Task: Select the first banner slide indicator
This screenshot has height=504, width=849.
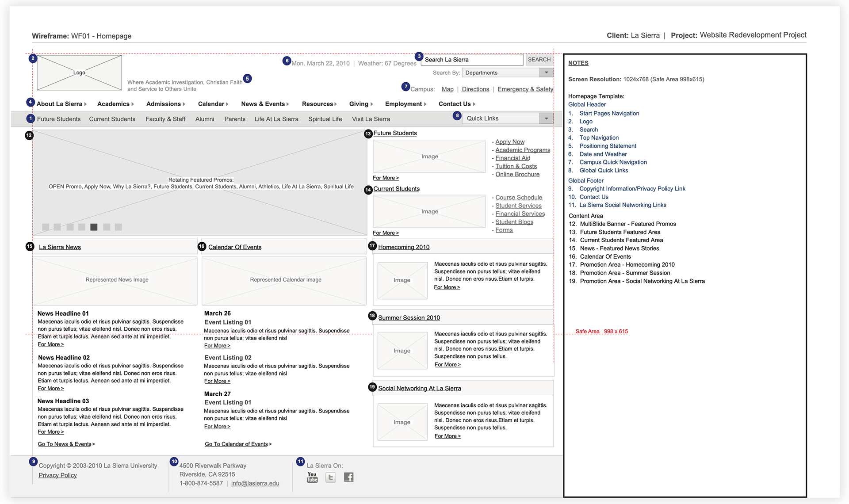Action: point(46,227)
